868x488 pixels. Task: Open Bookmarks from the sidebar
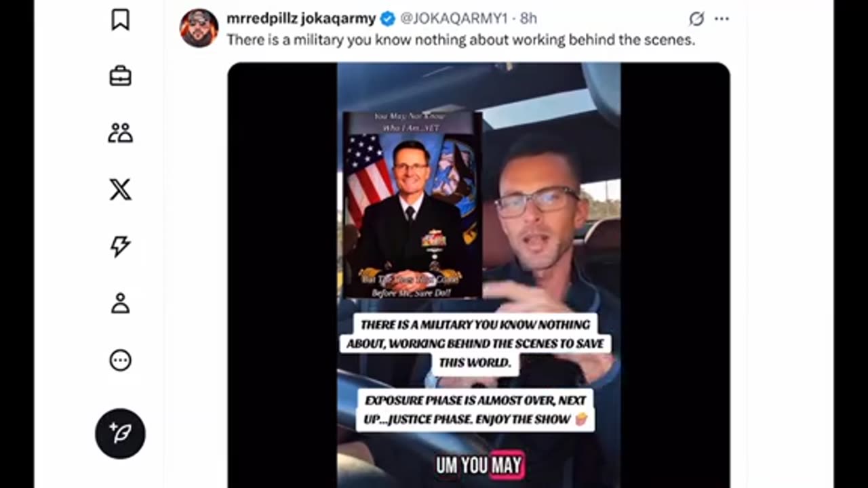(x=120, y=20)
